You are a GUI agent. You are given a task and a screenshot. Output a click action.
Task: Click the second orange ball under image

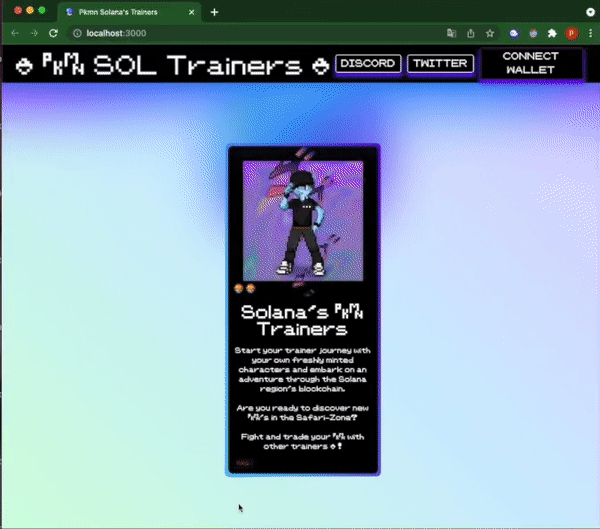(251, 288)
